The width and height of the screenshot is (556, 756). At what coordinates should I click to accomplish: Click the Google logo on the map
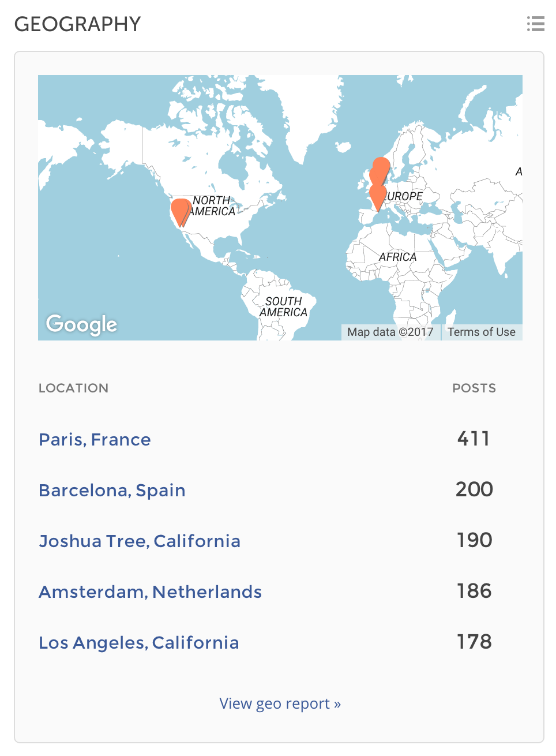82,324
